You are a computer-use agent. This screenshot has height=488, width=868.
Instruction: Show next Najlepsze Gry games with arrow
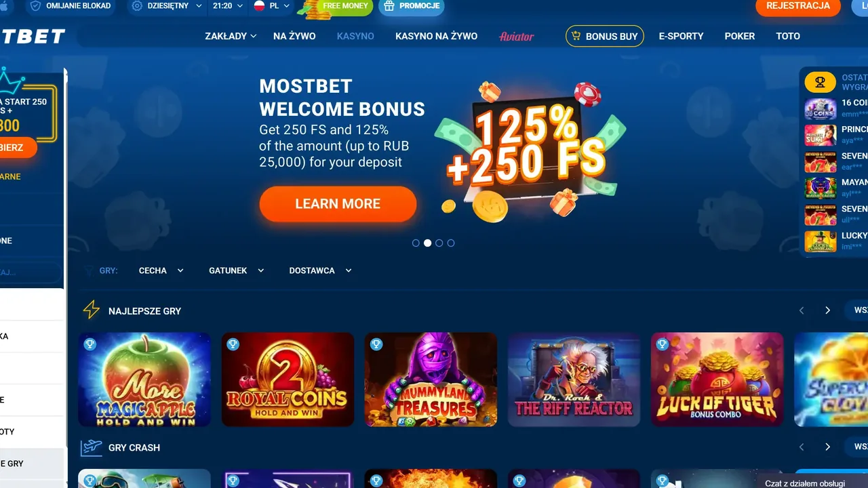click(827, 310)
